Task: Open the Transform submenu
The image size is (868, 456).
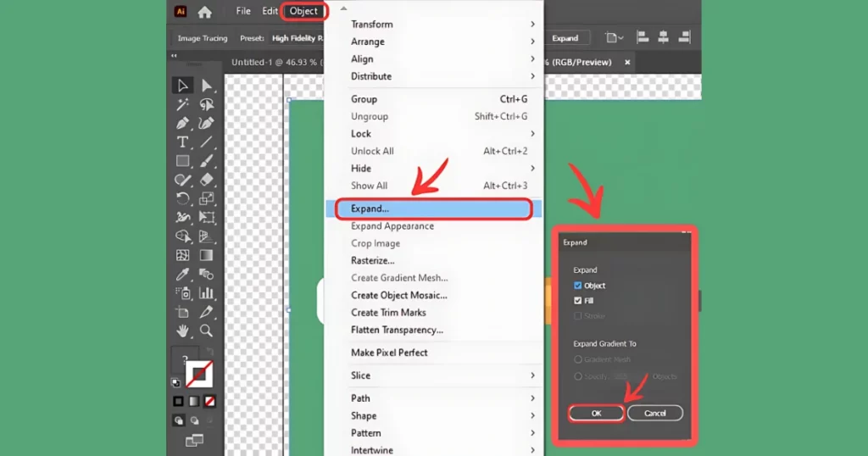Action: click(x=434, y=25)
